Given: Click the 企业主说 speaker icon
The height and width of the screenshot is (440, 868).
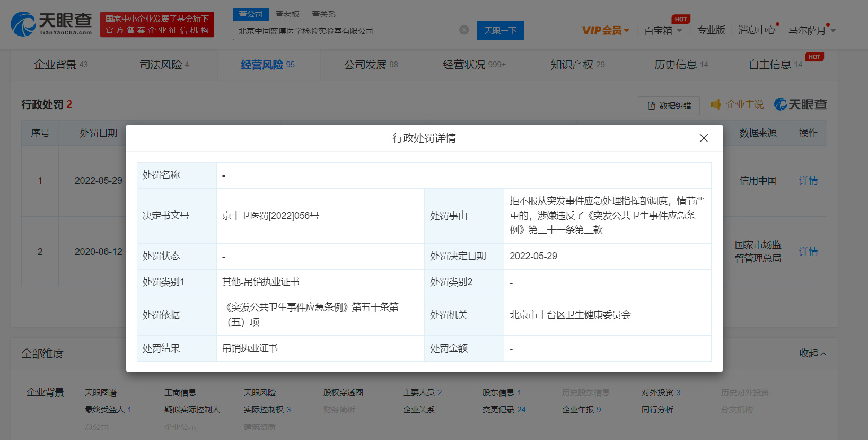Looking at the screenshot, I should [x=716, y=104].
